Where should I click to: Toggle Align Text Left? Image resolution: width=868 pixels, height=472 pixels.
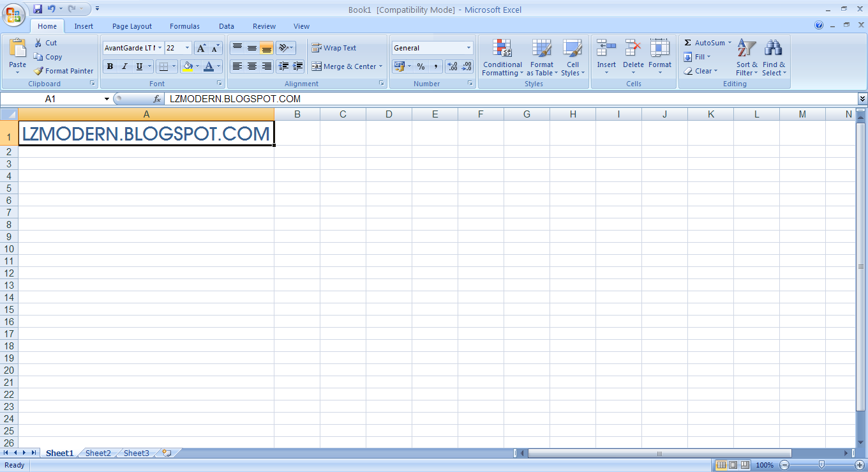(x=237, y=66)
